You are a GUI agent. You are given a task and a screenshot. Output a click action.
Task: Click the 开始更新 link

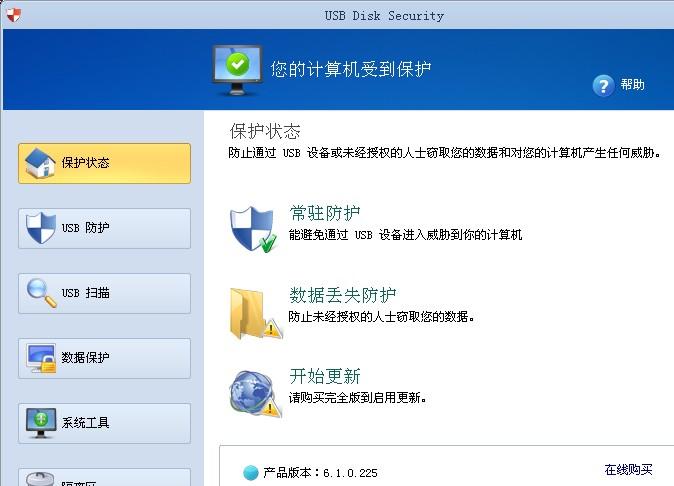pyautogui.click(x=325, y=376)
